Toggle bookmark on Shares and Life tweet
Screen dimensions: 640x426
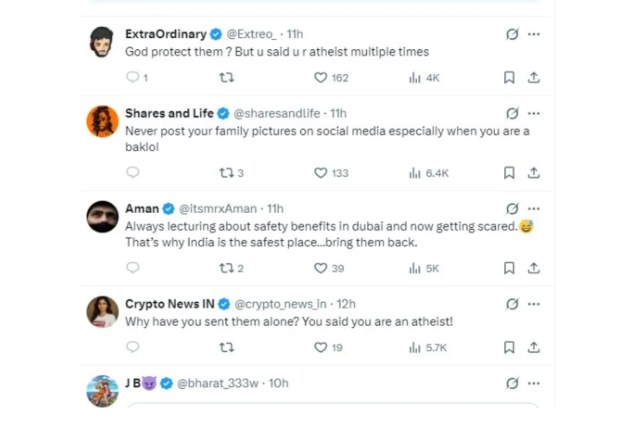click(x=509, y=173)
